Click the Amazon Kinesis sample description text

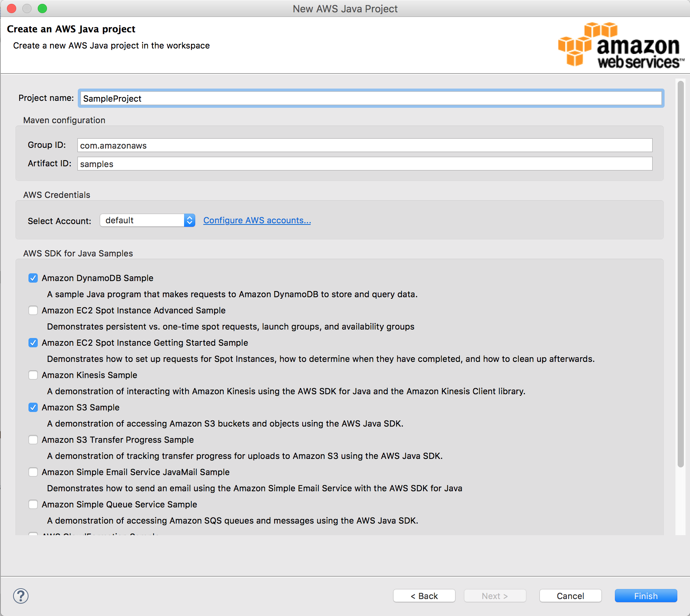286,391
